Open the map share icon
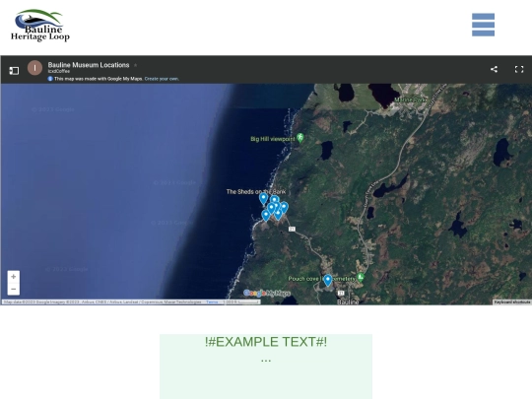 click(x=494, y=69)
